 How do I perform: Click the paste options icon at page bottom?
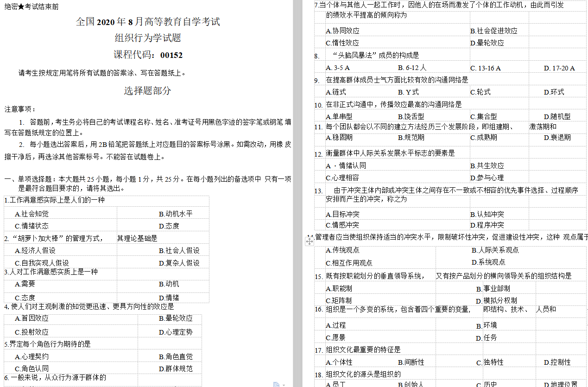click(277, 384)
